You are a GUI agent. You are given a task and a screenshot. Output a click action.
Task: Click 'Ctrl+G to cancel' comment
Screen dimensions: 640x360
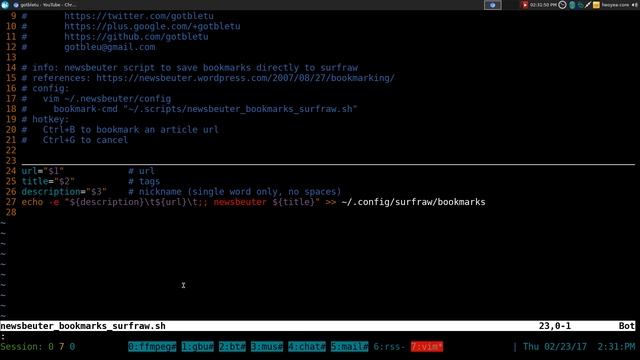pyautogui.click(x=85, y=140)
